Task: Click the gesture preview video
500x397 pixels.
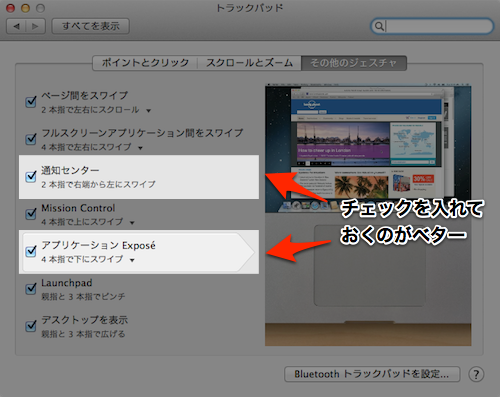Action: (x=368, y=214)
